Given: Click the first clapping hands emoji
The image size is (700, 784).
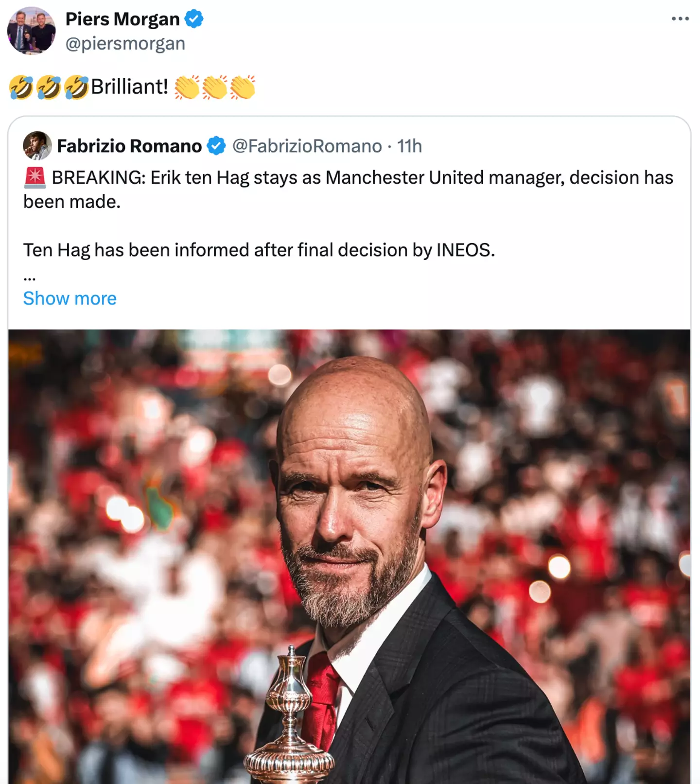Looking at the screenshot, I should click(187, 87).
